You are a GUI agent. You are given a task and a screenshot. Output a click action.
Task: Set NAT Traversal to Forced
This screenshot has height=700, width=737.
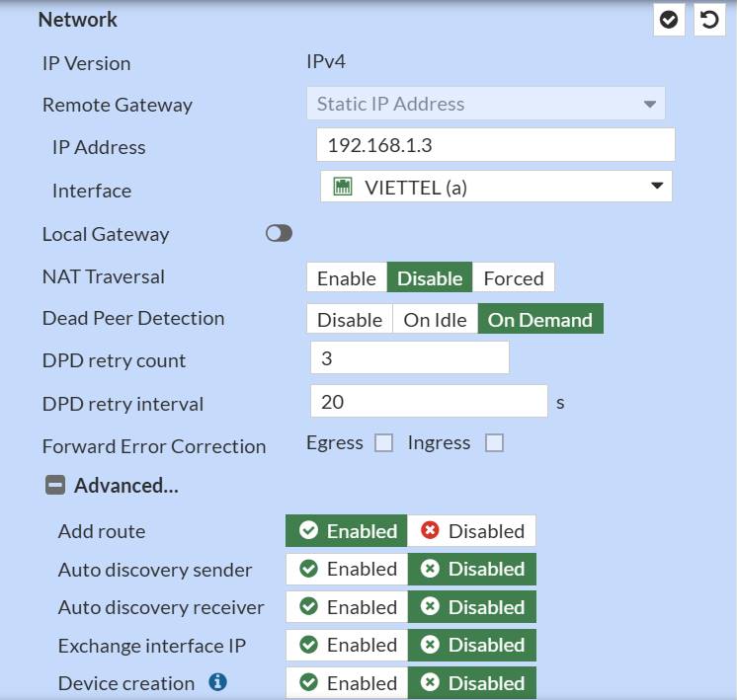tap(513, 278)
